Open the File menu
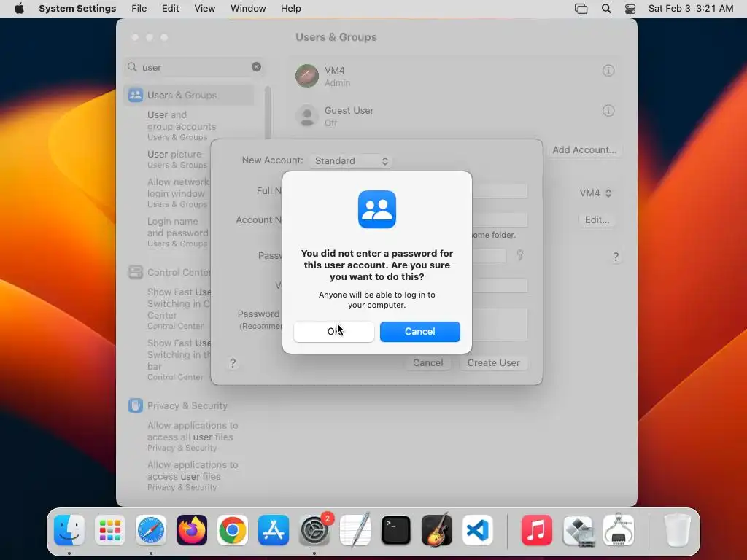747x560 pixels. [139, 9]
